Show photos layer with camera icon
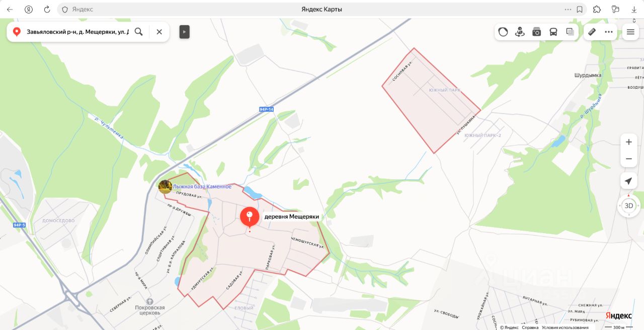644x330 pixels. (536, 32)
